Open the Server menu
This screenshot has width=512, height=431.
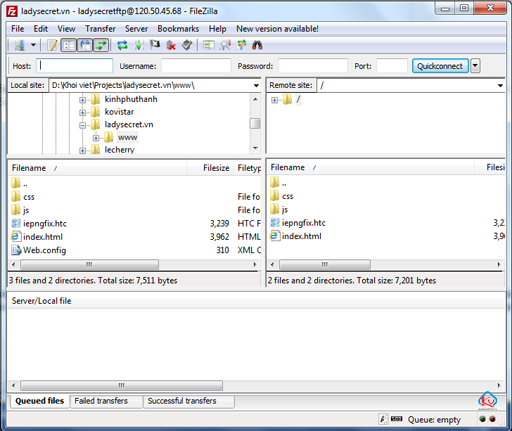pos(136,29)
